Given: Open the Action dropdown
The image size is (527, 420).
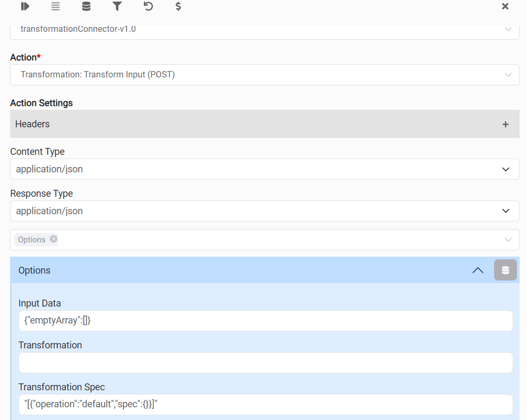Looking at the screenshot, I should 508,75.
